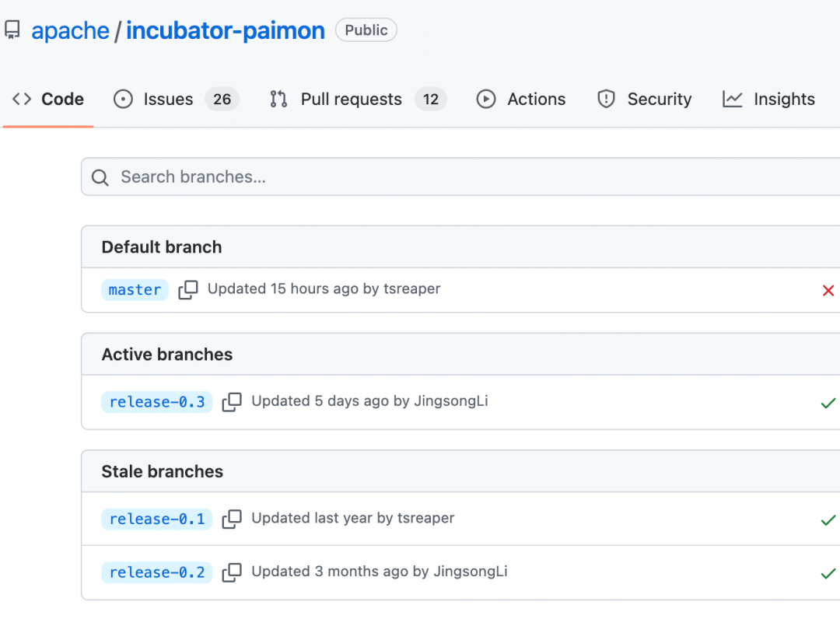The image size is (840, 626).
Task: Copy the release-0.2 branch name
Action: point(232,572)
